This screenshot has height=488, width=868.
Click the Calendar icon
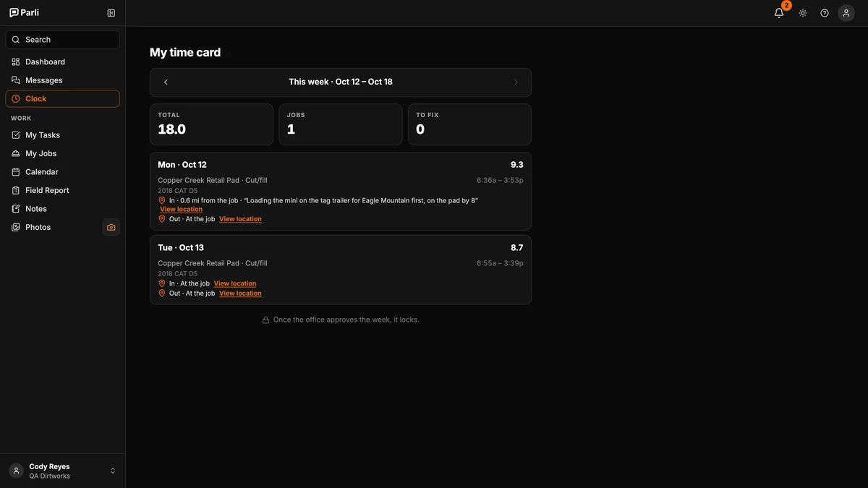click(x=16, y=172)
